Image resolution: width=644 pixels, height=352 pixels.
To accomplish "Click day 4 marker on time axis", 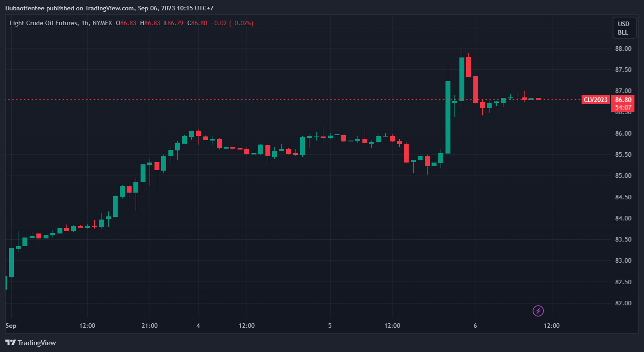I will tap(198, 326).
